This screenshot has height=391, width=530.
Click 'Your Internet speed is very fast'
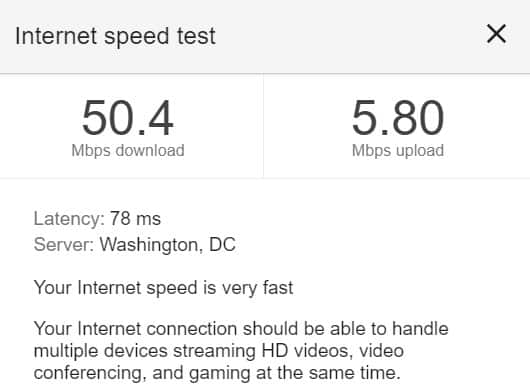(x=163, y=288)
